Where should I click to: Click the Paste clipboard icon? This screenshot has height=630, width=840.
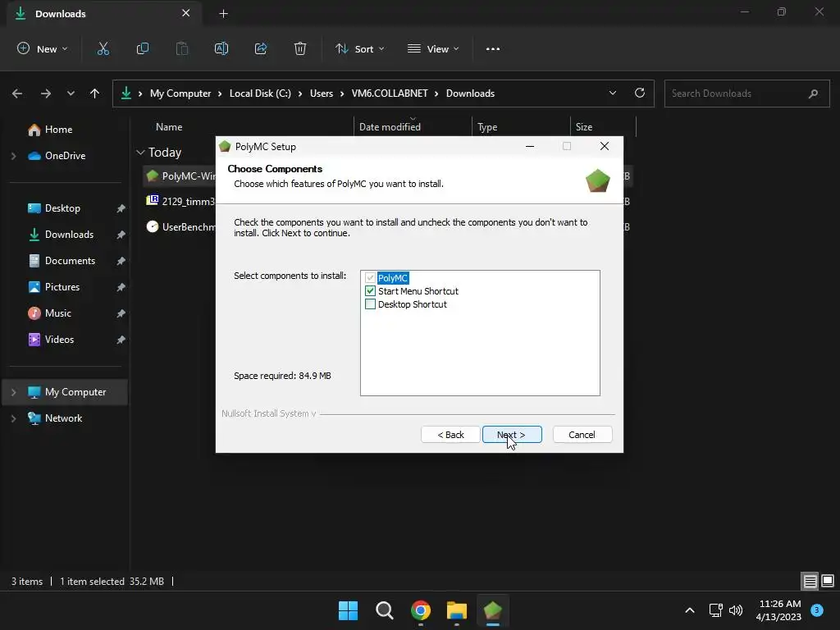coord(182,48)
